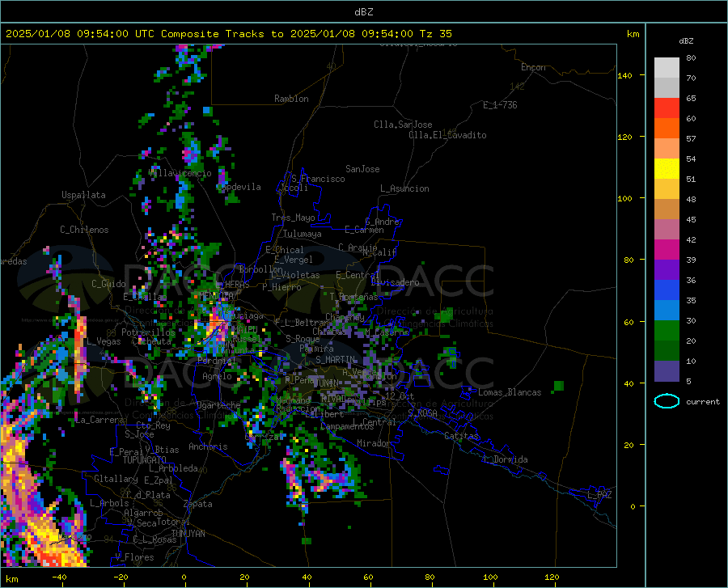Image resolution: width=728 pixels, height=588 pixels.
Task: Click the 'Divisadero' map label
Action: tap(395, 282)
